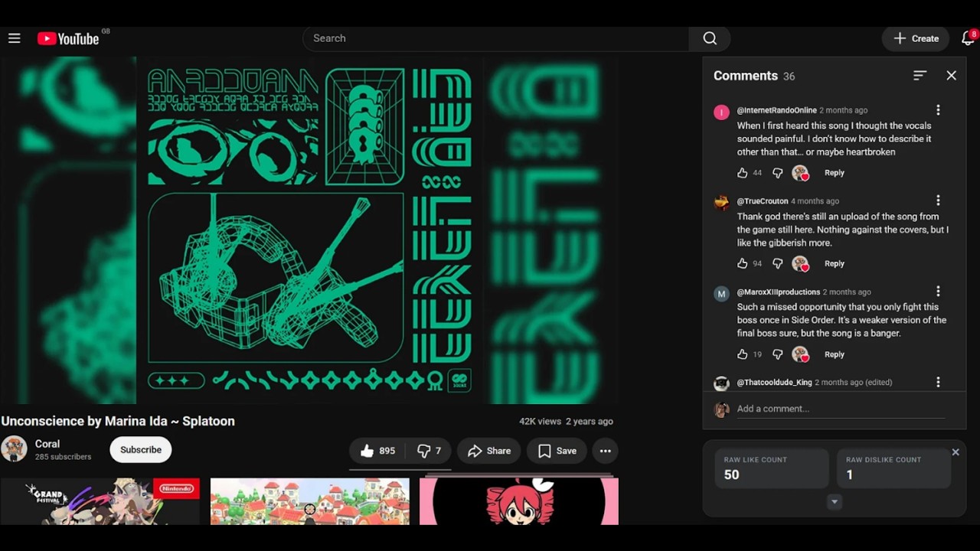Like MaroxXIIIproductions' comment with 19 likes

(742, 354)
